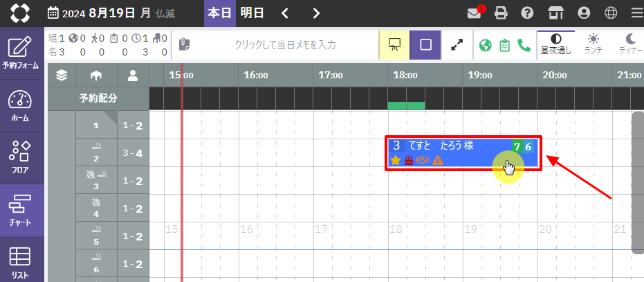Expand chart to fullscreen arrows
644x282 pixels.
point(457,45)
